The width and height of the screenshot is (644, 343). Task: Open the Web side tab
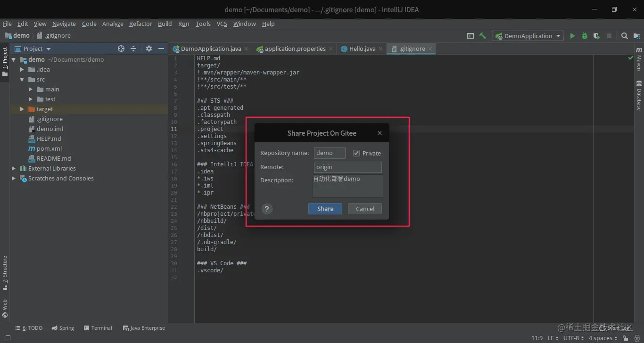5,308
